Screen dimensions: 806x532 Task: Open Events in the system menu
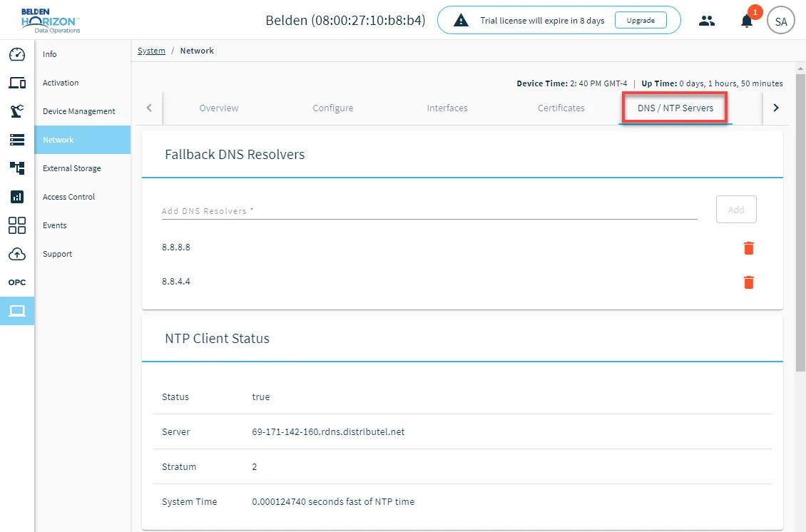tap(82, 225)
